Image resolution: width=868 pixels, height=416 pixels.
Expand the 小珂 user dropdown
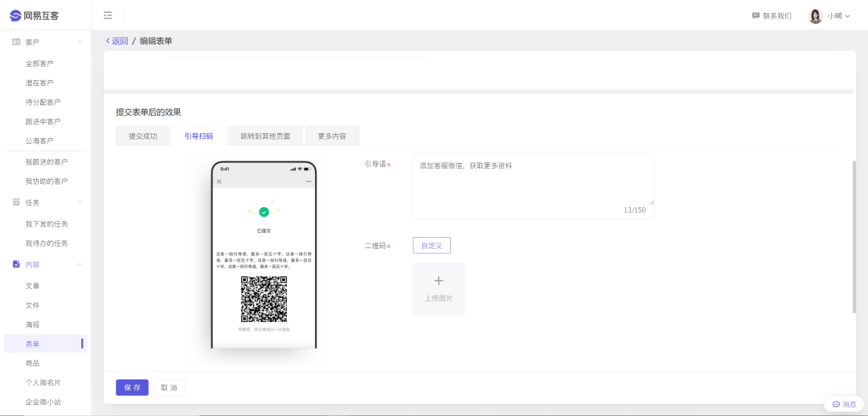point(848,16)
